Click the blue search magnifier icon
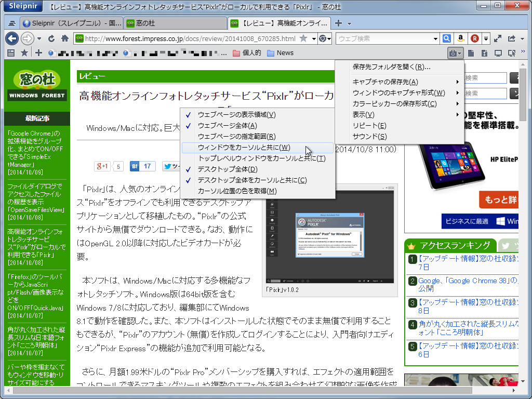 (x=446, y=38)
